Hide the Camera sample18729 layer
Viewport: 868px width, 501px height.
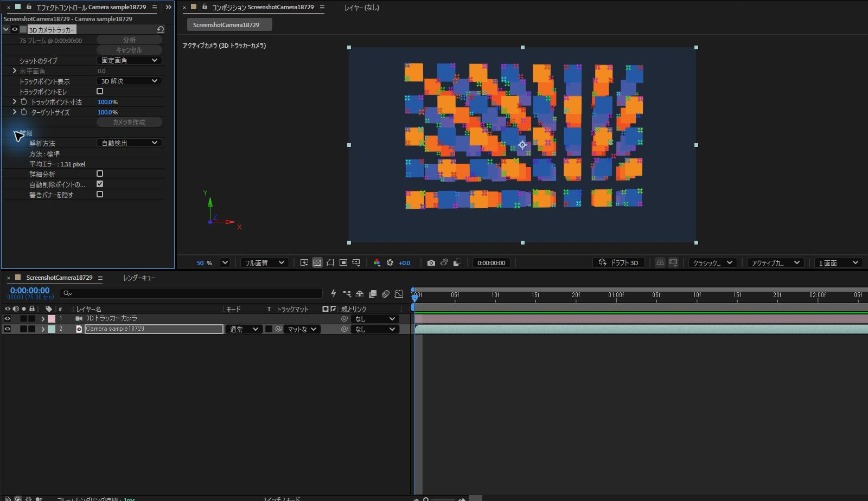(x=7, y=329)
